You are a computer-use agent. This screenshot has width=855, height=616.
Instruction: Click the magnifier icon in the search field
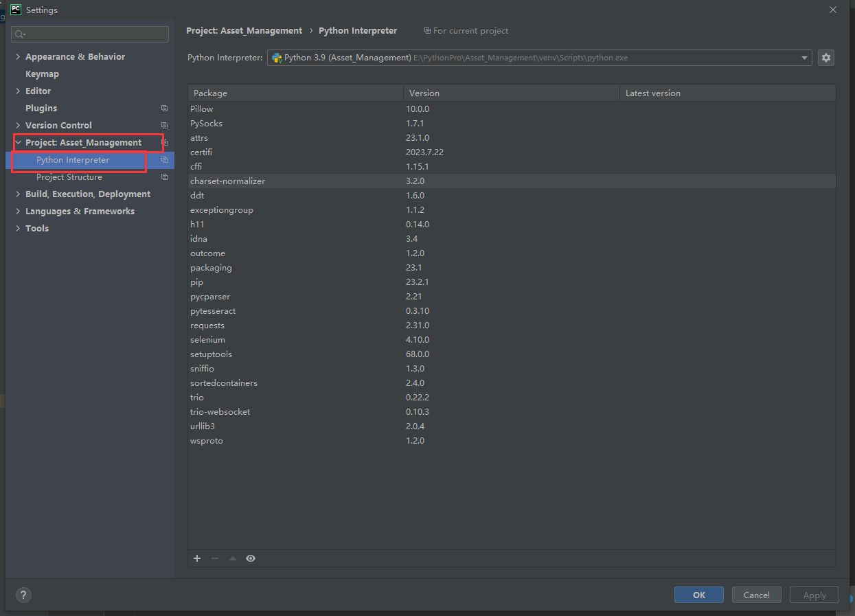coord(20,34)
